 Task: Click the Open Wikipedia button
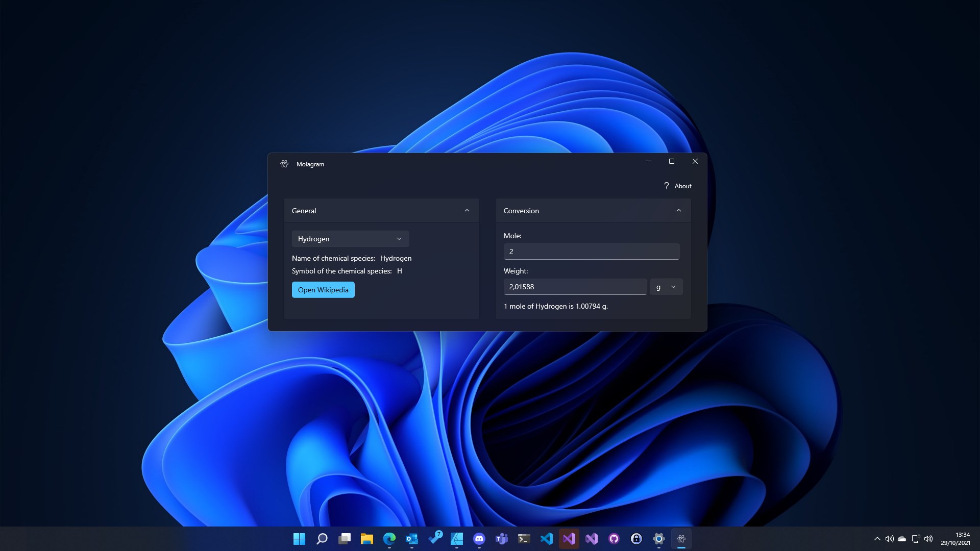point(323,290)
